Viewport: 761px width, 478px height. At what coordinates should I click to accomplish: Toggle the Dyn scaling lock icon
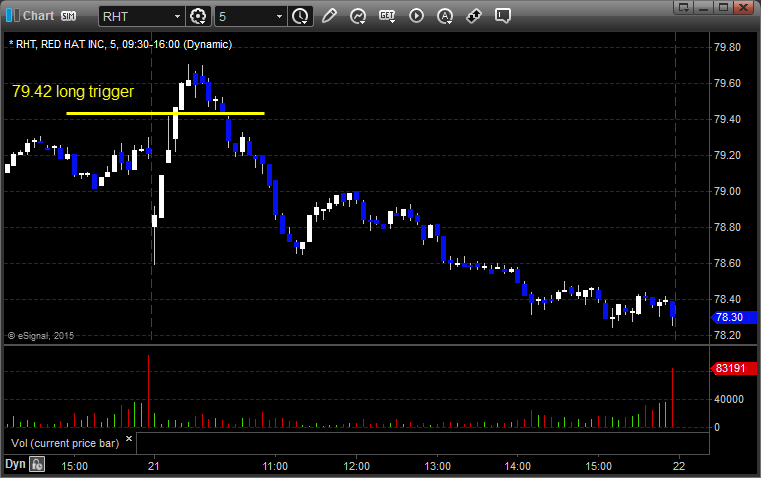[37, 464]
